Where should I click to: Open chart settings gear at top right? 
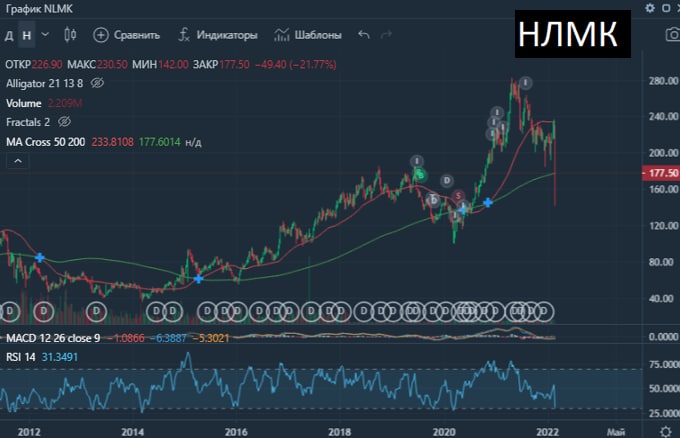[x=650, y=8]
